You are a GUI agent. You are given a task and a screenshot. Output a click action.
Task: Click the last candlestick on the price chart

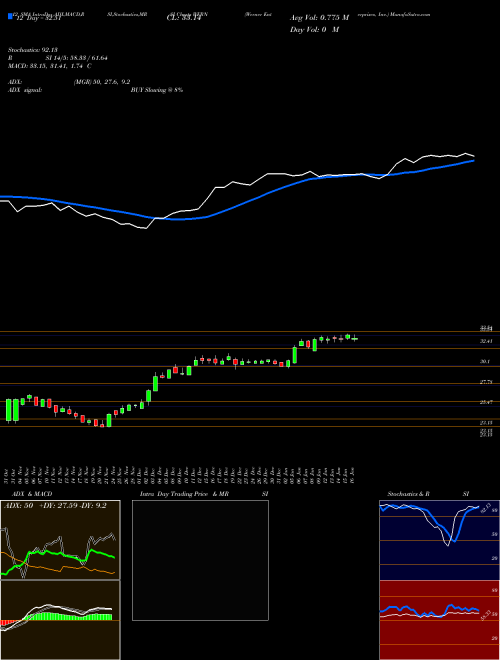click(x=355, y=339)
